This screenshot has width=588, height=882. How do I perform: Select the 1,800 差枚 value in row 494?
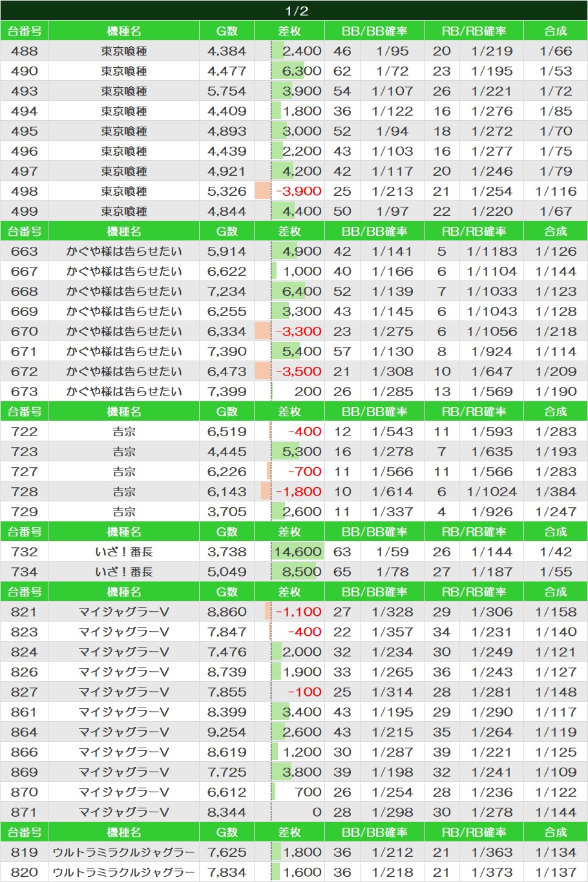tap(302, 111)
